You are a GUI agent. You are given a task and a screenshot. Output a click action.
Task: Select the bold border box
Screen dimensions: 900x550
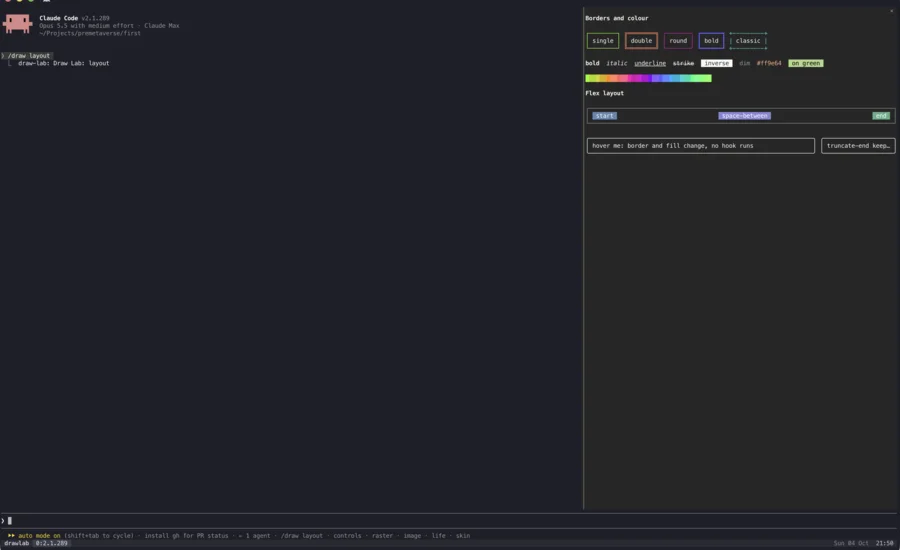pos(711,41)
